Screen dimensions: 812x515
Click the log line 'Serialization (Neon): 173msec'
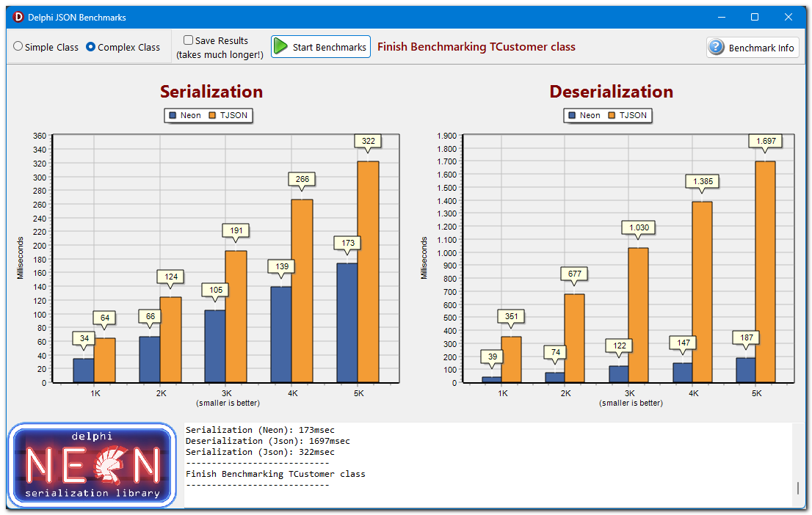260,430
